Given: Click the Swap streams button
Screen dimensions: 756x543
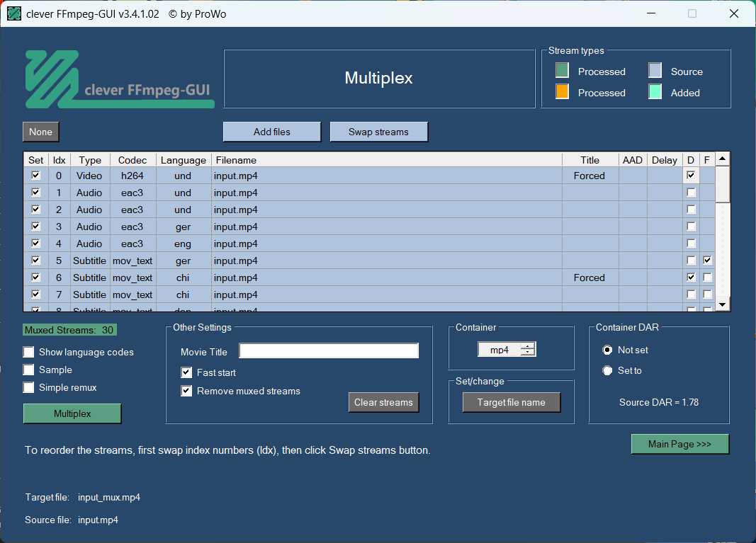Looking at the screenshot, I should pyautogui.click(x=378, y=132).
